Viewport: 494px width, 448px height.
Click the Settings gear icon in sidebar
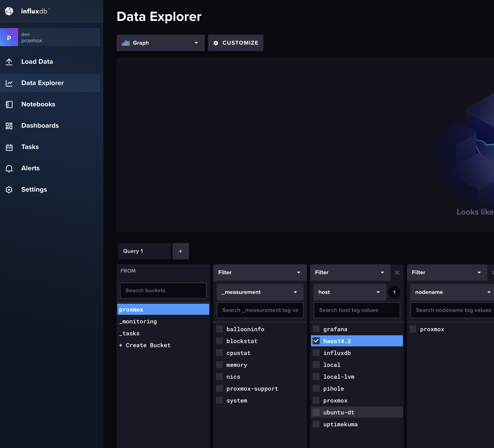click(9, 190)
